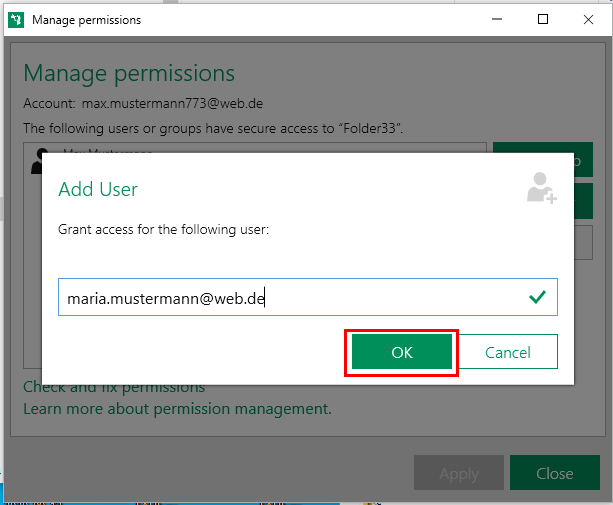Click the account email max.mustermann773@web.de

(172, 104)
